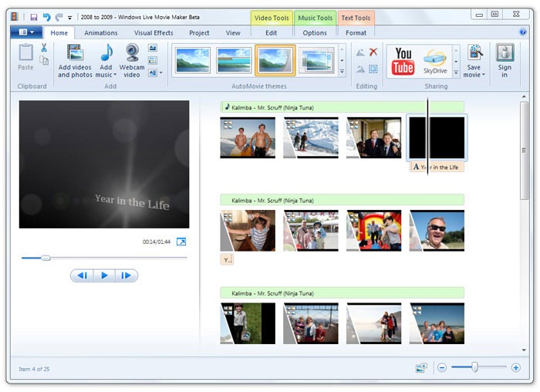The width and height of the screenshot is (540, 392).
Task: Click the Select all icon
Action: (373, 69)
